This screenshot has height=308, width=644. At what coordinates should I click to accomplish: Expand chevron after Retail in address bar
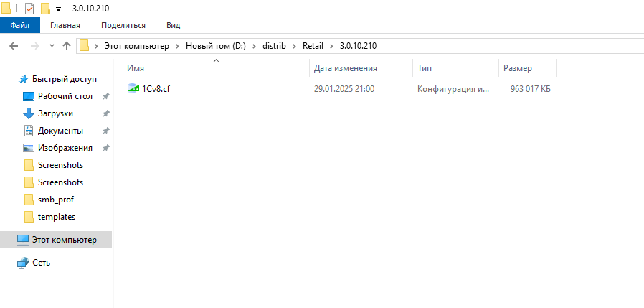click(x=331, y=46)
